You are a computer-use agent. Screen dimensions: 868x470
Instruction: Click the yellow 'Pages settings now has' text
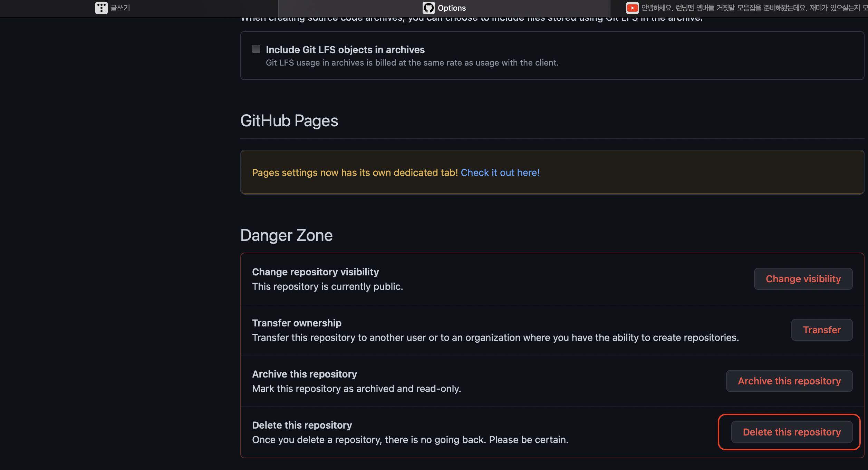[355, 173]
